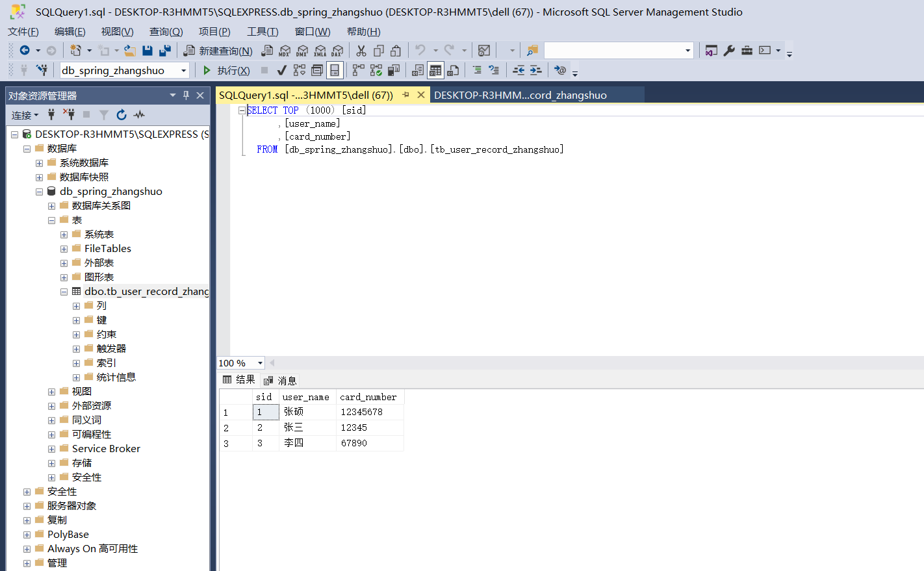
Task: Display Estimated Execution Plan icon
Action: [300, 70]
